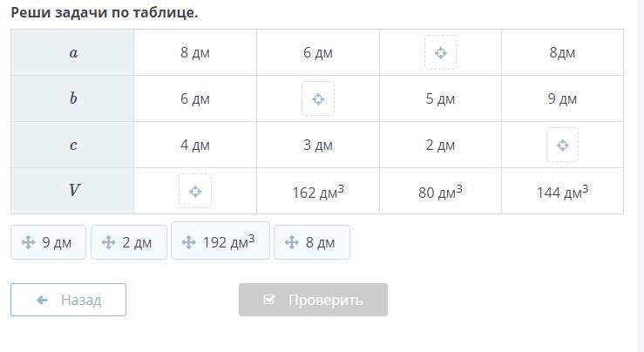Click the move handle on the 8 дм answer tile
The height and width of the screenshot is (352, 644).
tap(291, 243)
